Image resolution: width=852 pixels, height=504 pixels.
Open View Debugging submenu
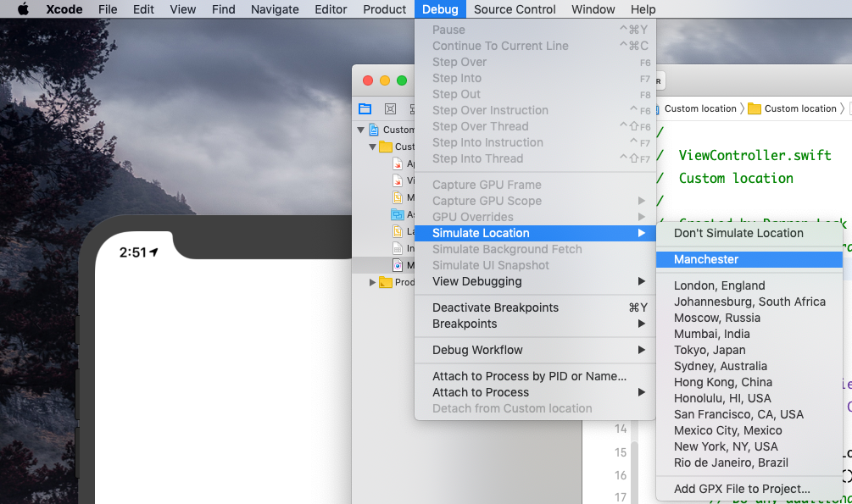click(x=535, y=281)
